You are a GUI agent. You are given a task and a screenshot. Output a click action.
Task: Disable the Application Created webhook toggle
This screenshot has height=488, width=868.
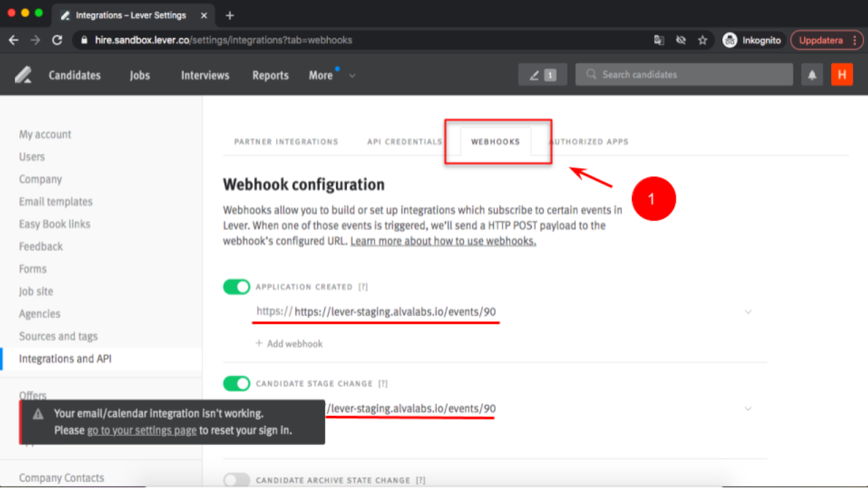tap(236, 287)
